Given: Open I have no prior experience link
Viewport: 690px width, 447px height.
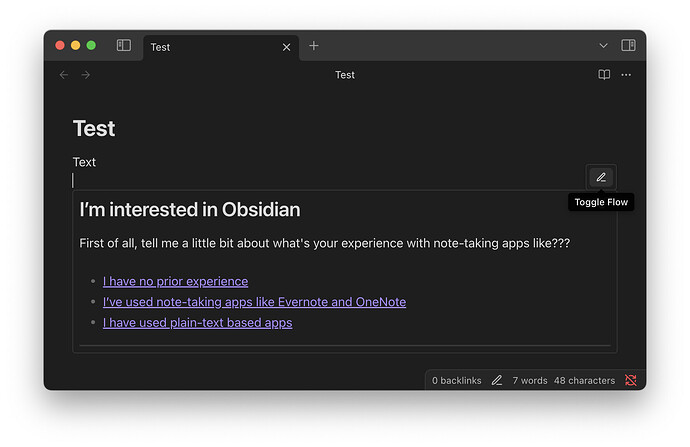Looking at the screenshot, I should 175,281.
